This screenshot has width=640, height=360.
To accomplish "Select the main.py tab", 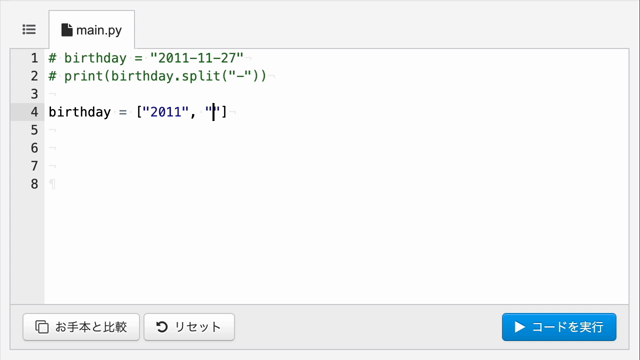I will (91, 30).
